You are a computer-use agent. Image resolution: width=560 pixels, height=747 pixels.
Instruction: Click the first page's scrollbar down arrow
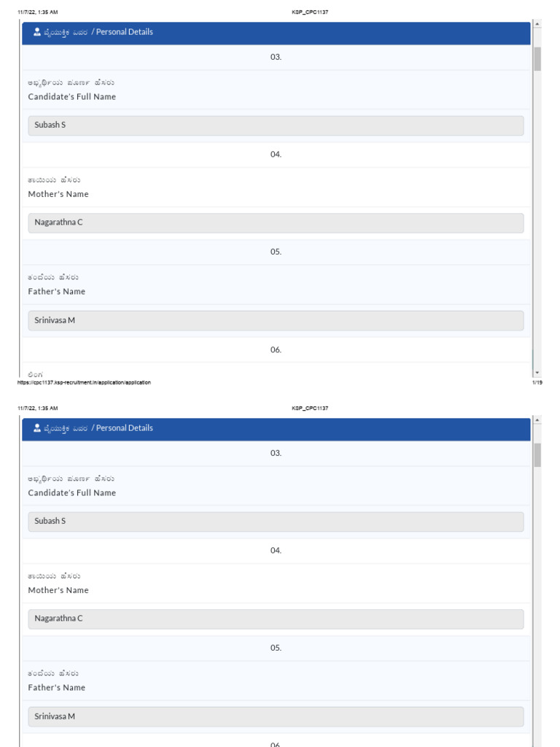point(537,373)
